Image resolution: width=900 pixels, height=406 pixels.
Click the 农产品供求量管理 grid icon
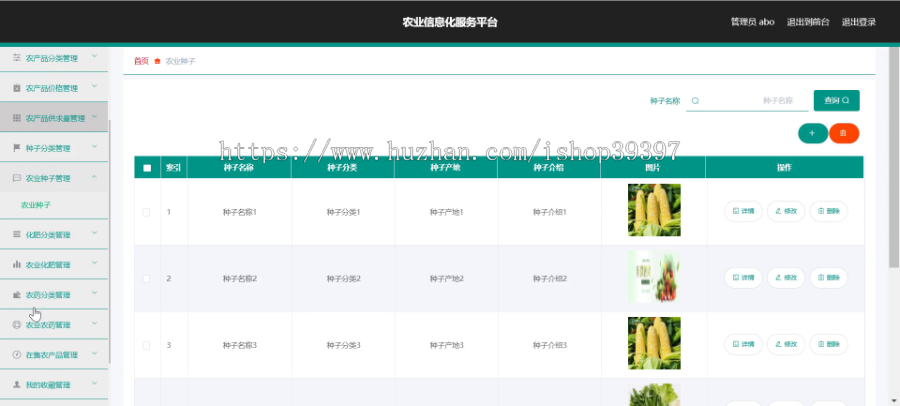(x=17, y=118)
